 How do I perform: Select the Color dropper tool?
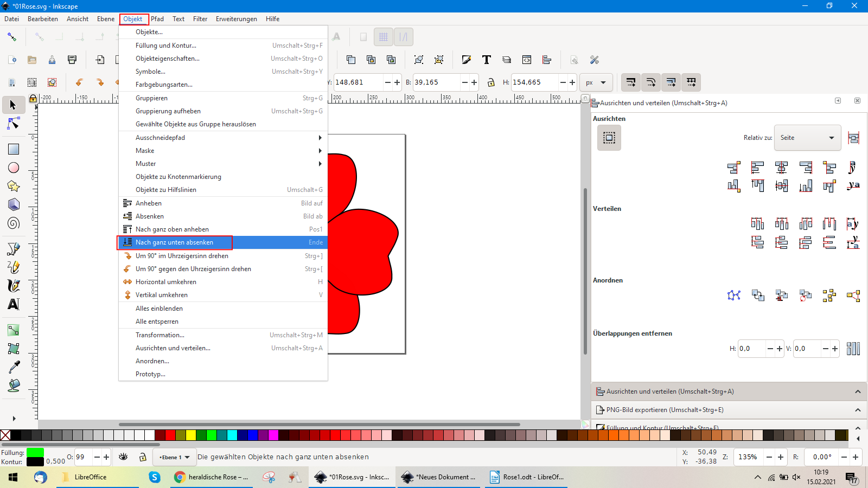coord(14,367)
